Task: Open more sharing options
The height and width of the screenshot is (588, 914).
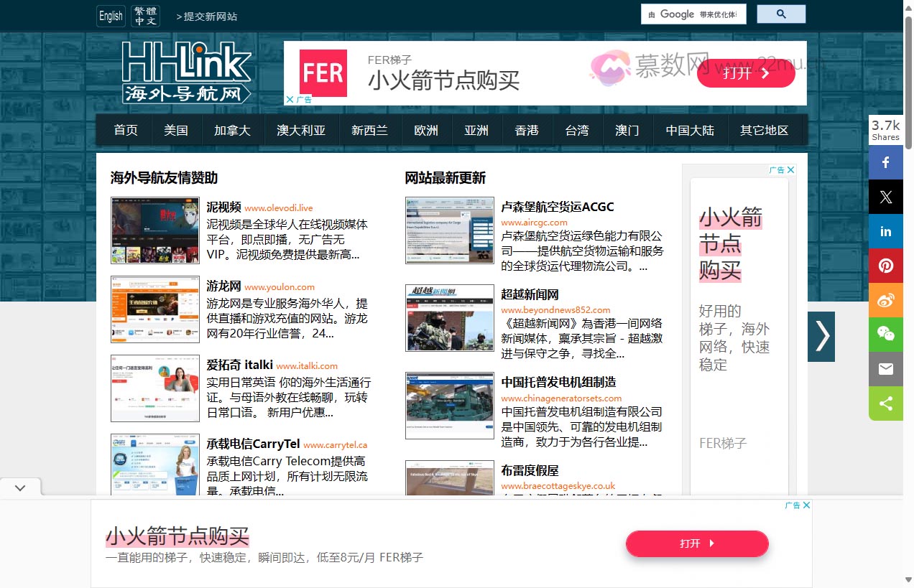Action: tap(885, 403)
